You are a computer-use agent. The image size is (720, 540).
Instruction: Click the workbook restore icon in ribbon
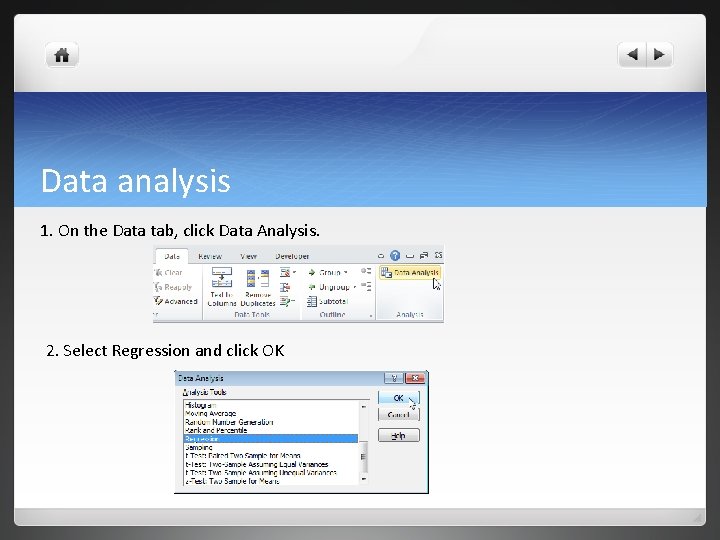(424, 255)
